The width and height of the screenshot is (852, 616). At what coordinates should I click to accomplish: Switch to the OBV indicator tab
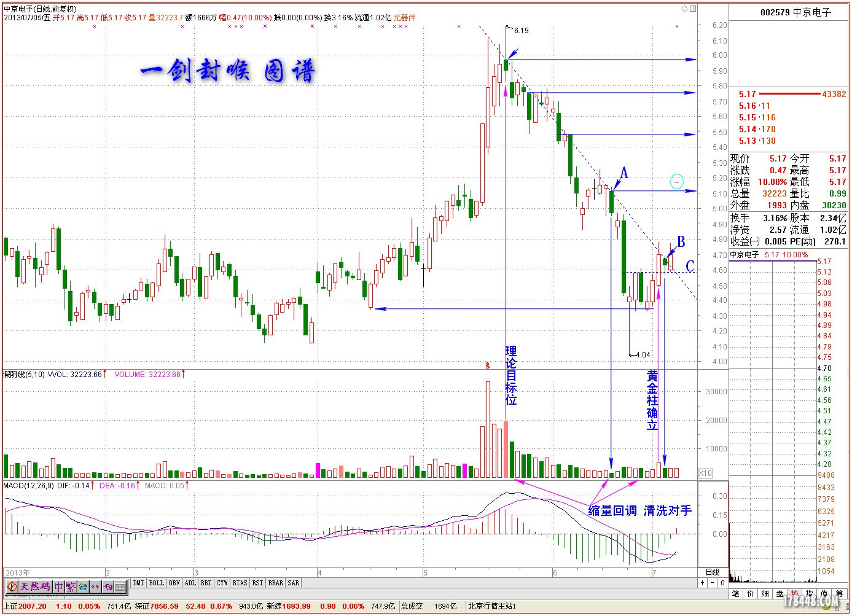(x=174, y=583)
